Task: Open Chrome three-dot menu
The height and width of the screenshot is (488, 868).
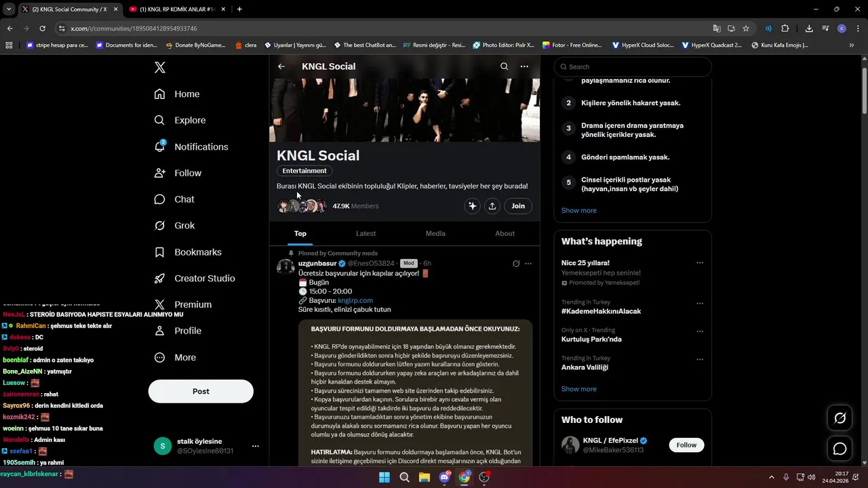Action: (858, 28)
